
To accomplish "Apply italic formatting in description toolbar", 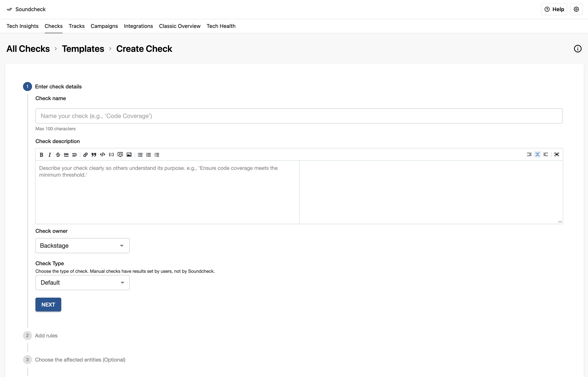I will 50,155.
